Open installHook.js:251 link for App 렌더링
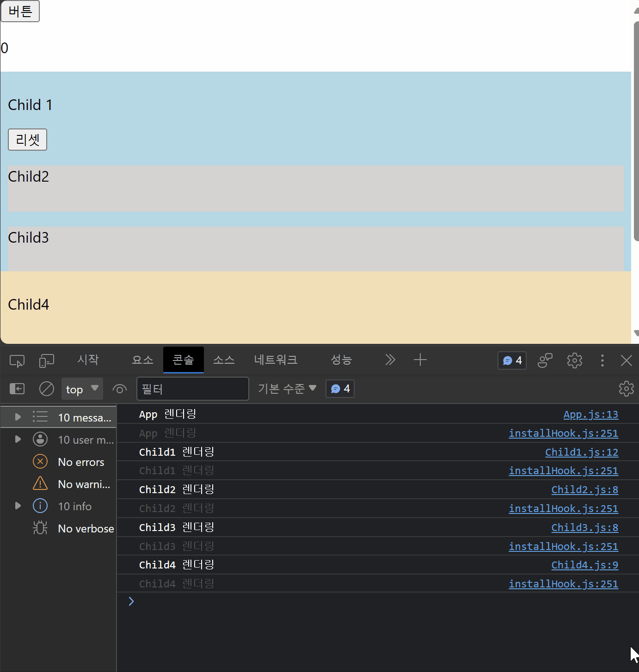The image size is (639, 672). pos(563,434)
